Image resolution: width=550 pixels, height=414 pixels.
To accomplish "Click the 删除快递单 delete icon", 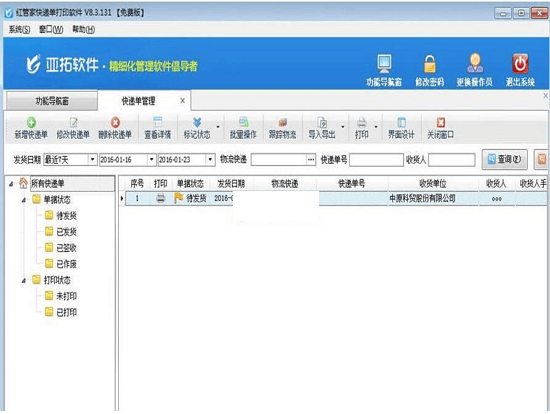I will [x=115, y=122].
